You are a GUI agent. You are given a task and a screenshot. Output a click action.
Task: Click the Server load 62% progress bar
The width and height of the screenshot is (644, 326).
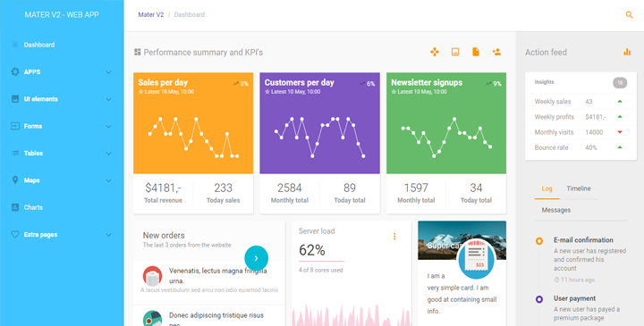pyautogui.click(x=321, y=261)
